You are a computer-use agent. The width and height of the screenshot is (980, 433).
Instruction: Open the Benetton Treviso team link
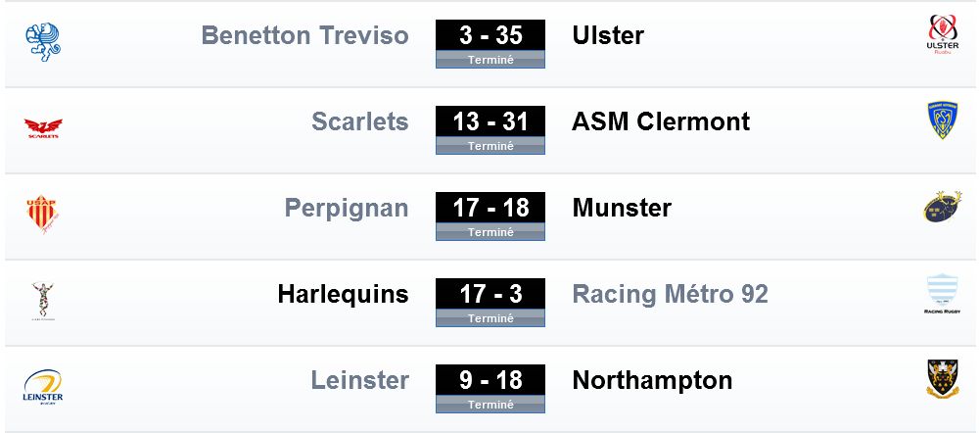(305, 35)
